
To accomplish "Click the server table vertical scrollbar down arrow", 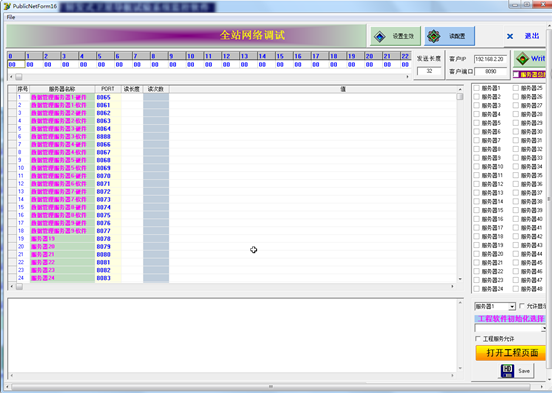I will (x=460, y=279).
